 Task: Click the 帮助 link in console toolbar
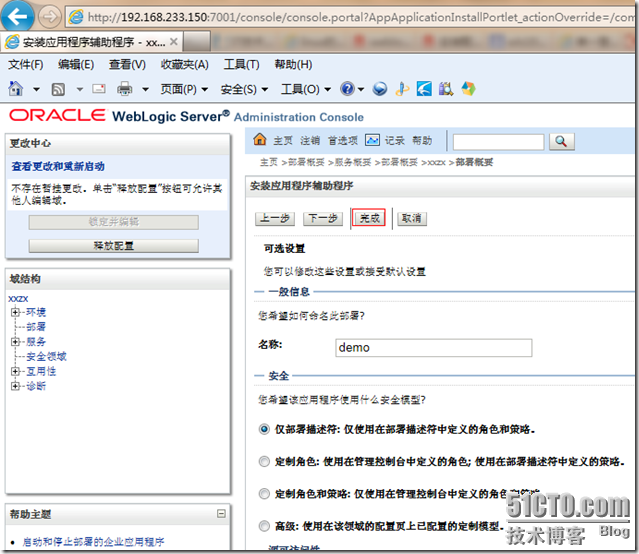point(422,141)
